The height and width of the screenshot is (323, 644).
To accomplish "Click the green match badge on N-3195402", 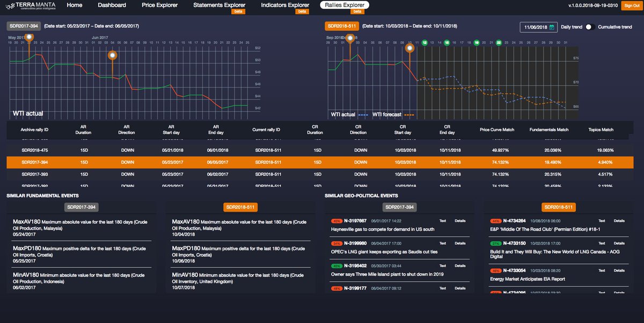I will coord(337,266).
